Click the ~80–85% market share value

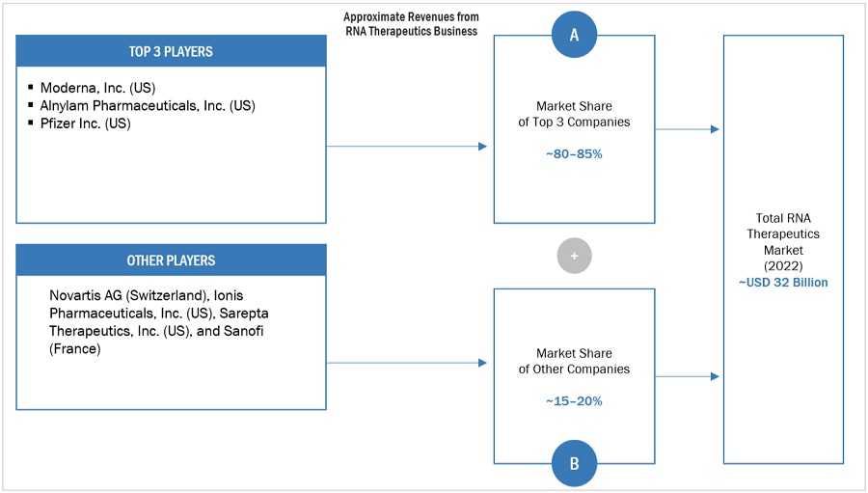(574, 153)
